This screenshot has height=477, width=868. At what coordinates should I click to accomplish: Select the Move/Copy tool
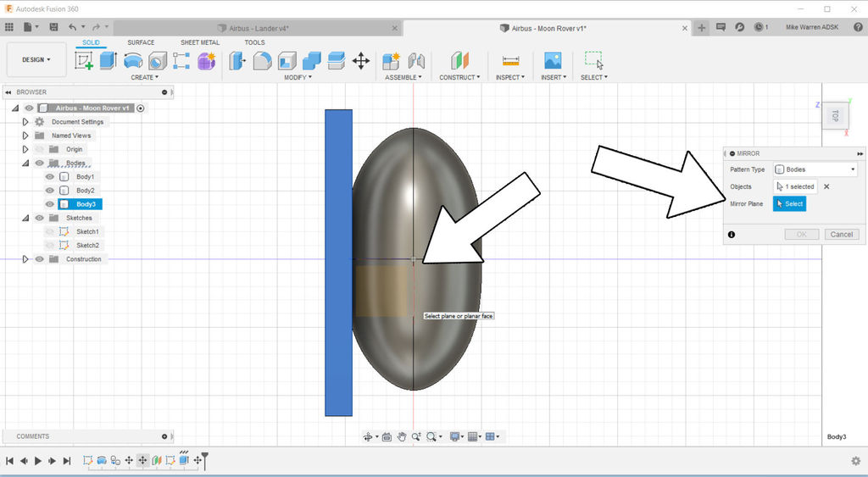click(x=361, y=61)
